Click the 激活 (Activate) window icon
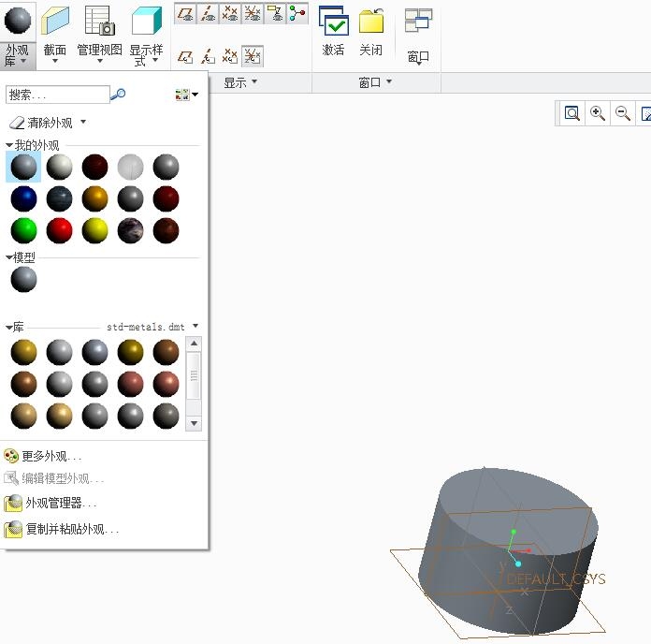The width and height of the screenshot is (651, 644). tap(333, 22)
